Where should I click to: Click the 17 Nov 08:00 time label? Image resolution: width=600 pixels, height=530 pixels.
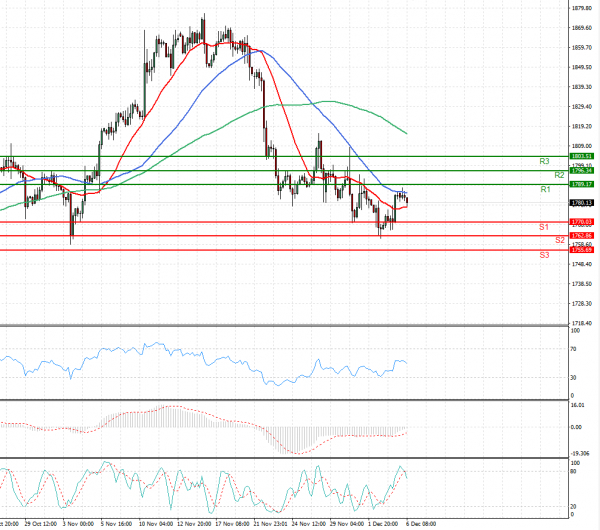(x=231, y=522)
